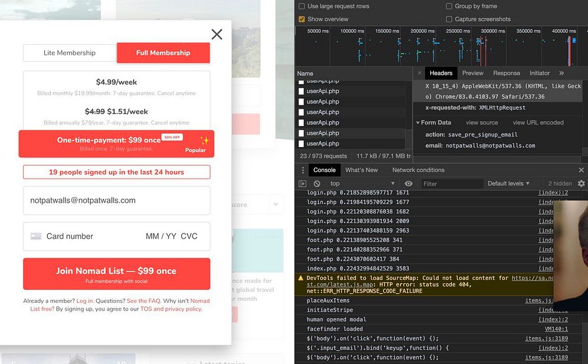Enable Use large request rows checkbox
Viewport: 588px width, 364px height.
[302, 6]
